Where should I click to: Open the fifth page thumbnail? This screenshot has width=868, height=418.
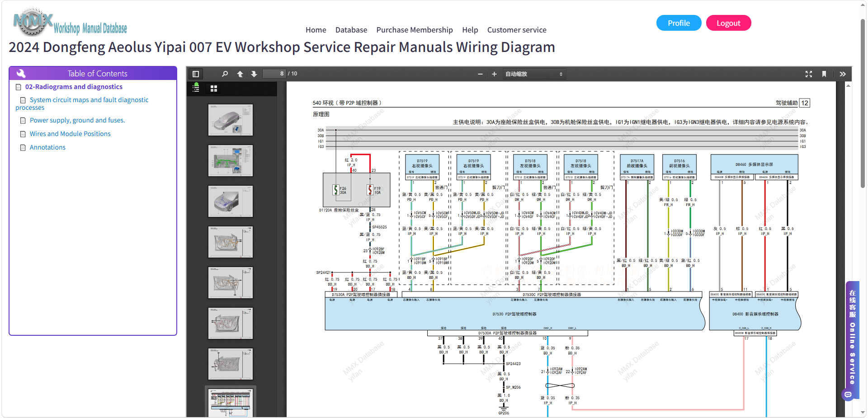[231, 283]
